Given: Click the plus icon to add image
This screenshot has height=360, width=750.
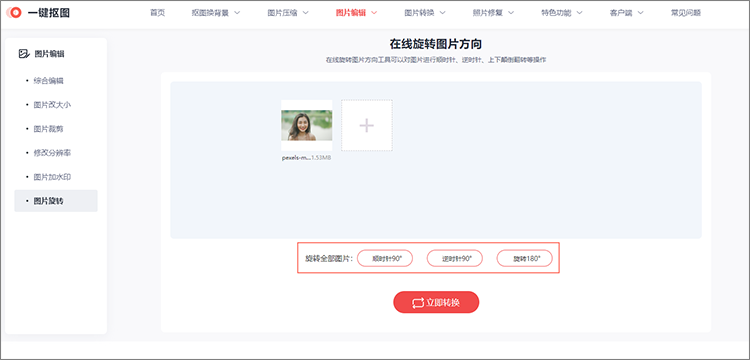Looking at the screenshot, I should pos(366,125).
